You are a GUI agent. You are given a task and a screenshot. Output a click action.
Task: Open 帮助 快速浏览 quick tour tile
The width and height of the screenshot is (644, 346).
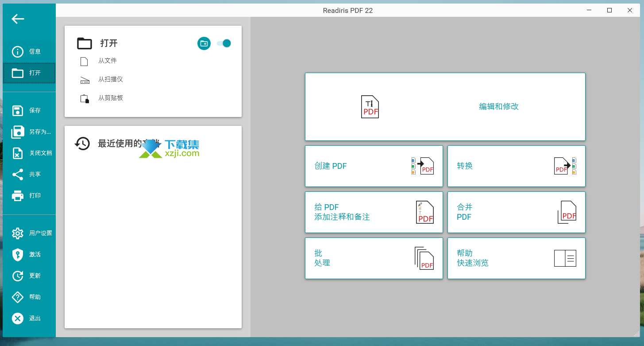pos(517,258)
